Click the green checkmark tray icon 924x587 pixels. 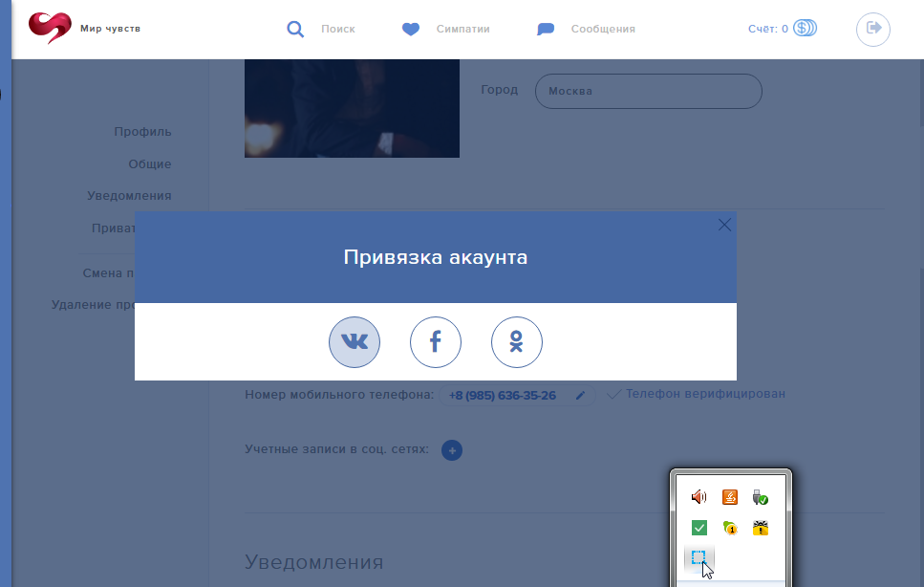click(x=698, y=528)
